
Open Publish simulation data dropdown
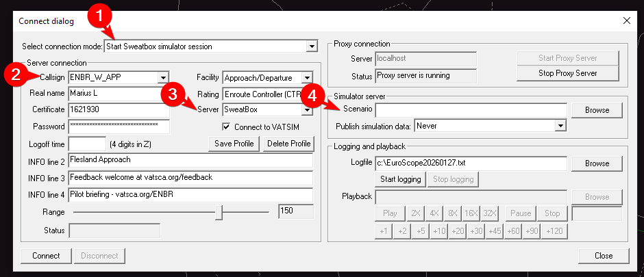[560, 127]
